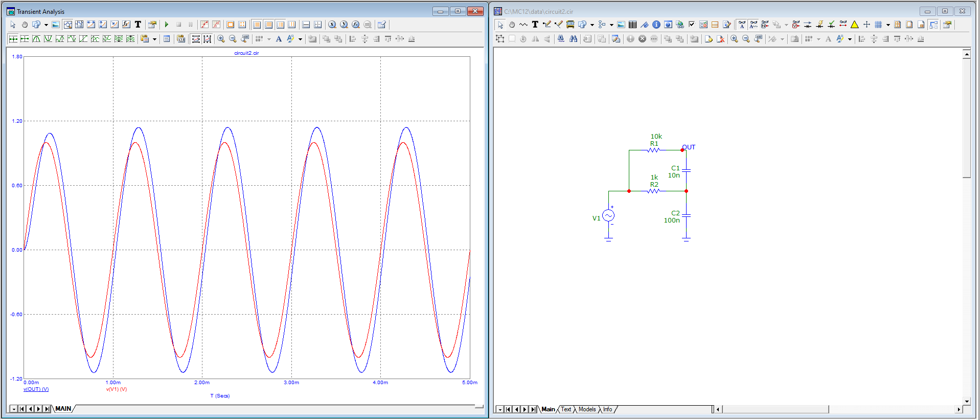Toggle Data Points display on plot
This screenshot has height=420, width=980.
[x=204, y=25]
